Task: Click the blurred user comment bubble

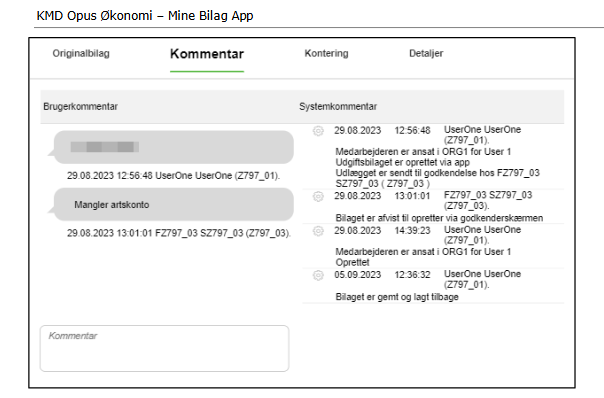Action: (173, 147)
